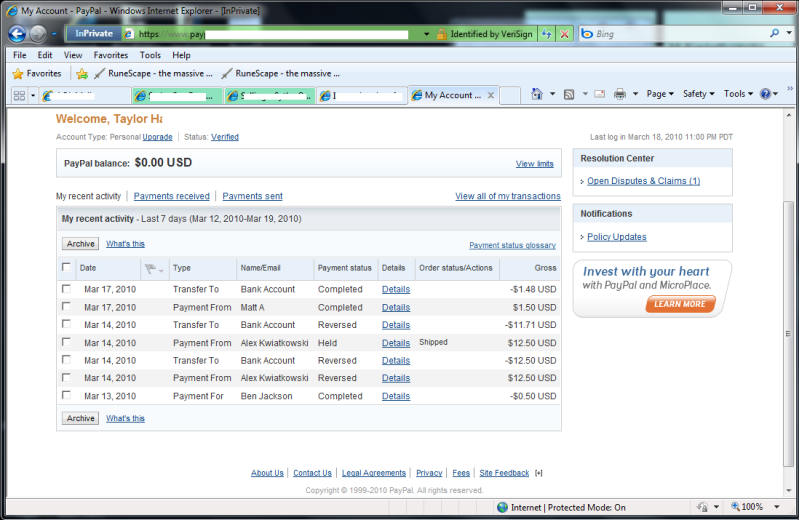Open search provider dropdown arrow
The width and height of the screenshot is (799, 520).
[789, 33]
